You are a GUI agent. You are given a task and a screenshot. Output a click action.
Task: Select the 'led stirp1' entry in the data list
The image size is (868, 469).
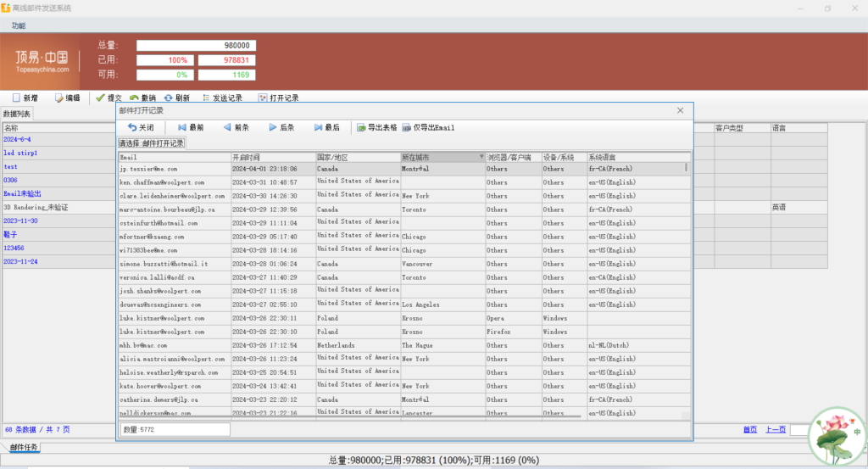pos(20,153)
